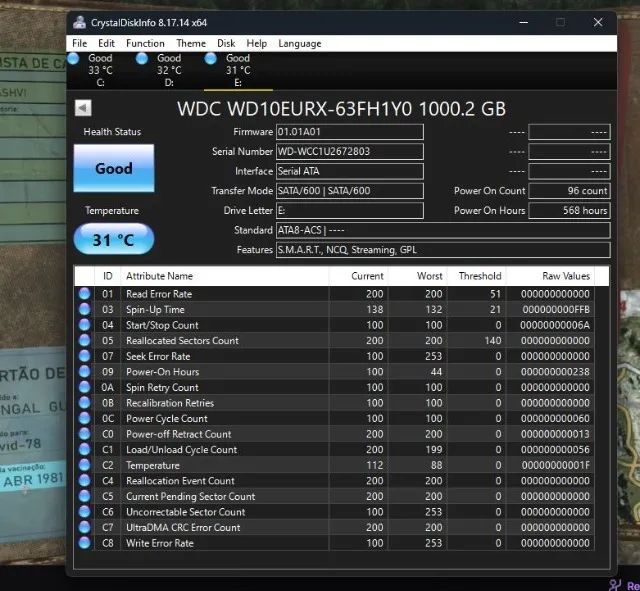This screenshot has height=591, width=640.
Task: Open the File menu
Action: [x=80, y=43]
